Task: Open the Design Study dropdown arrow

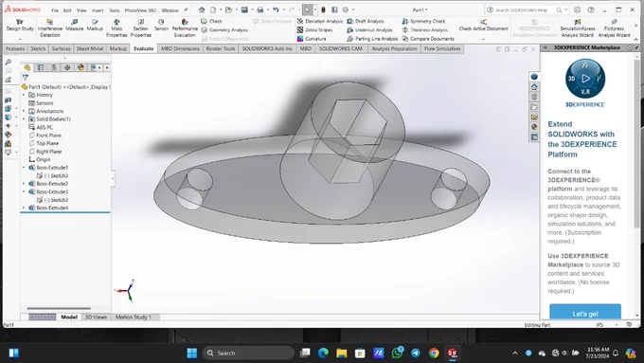Action: coord(20,39)
